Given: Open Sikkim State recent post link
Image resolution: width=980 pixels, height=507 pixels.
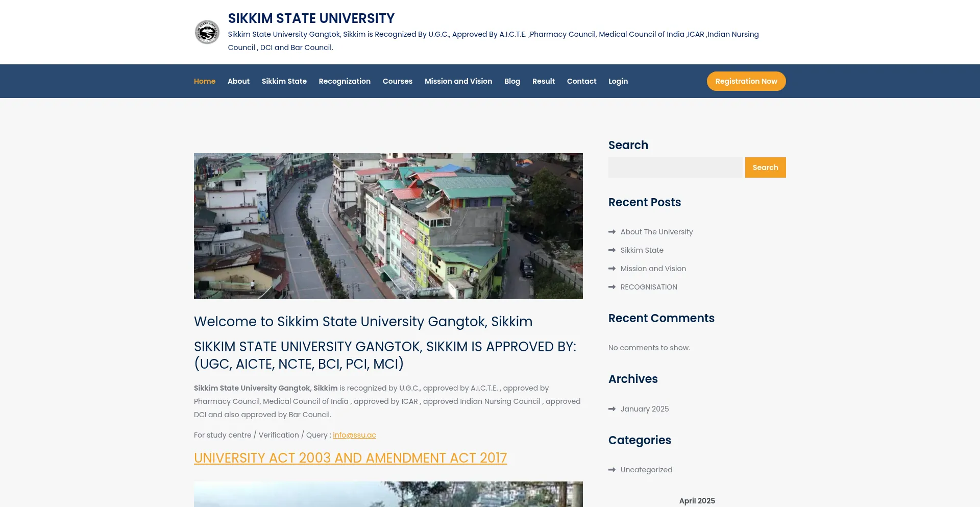Looking at the screenshot, I should (x=642, y=250).
